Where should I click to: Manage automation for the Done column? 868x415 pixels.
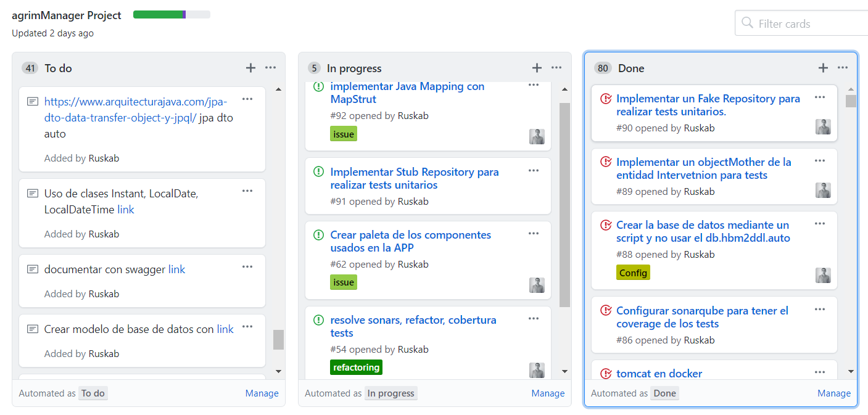pos(834,393)
